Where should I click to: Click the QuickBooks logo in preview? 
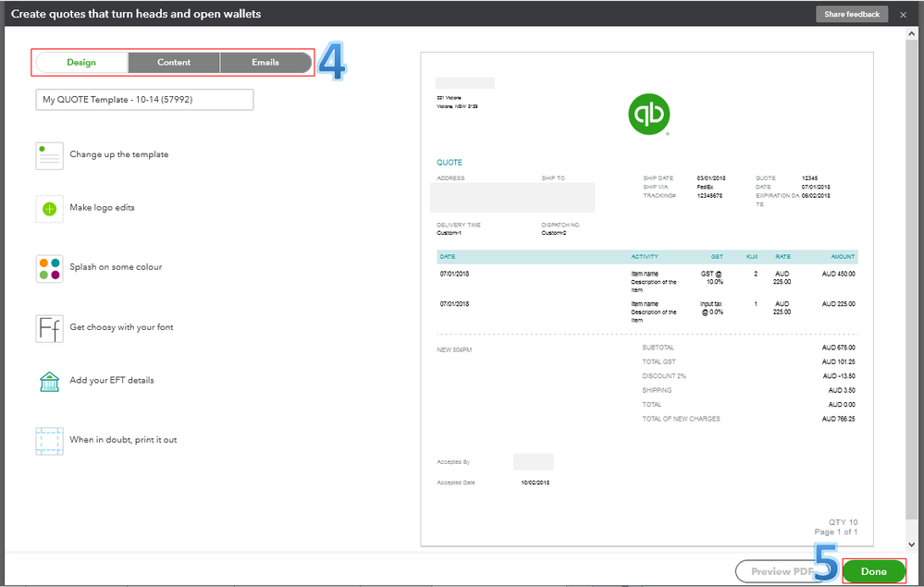pyautogui.click(x=648, y=115)
